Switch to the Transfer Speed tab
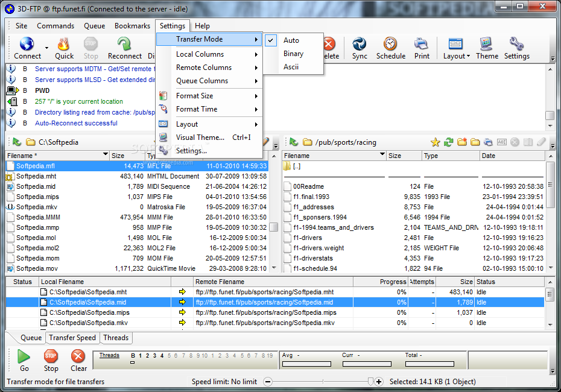The image size is (561, 392). tap(72, 338)
